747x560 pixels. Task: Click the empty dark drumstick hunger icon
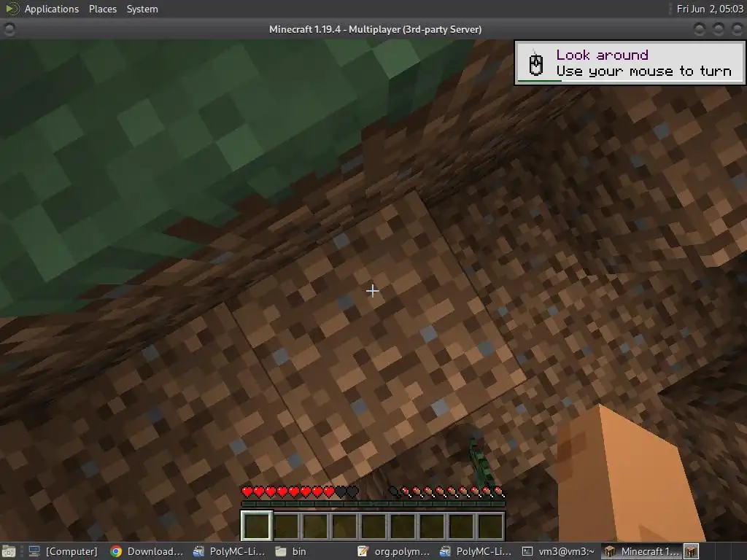394,491
